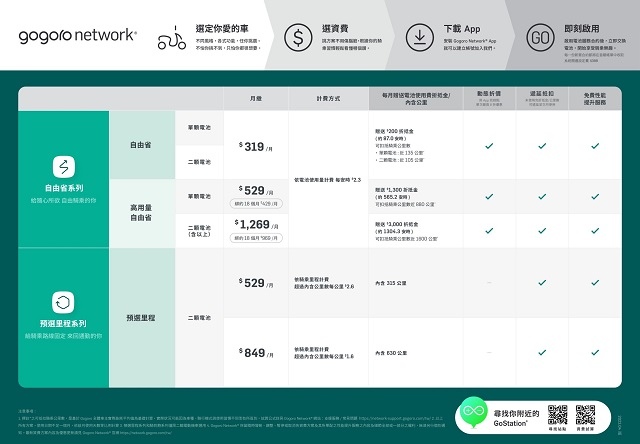The height and width of the screenshot is (444, 640).
Task: Click the 尋找你附近的 GoStation label
Action: pos(516,418)
